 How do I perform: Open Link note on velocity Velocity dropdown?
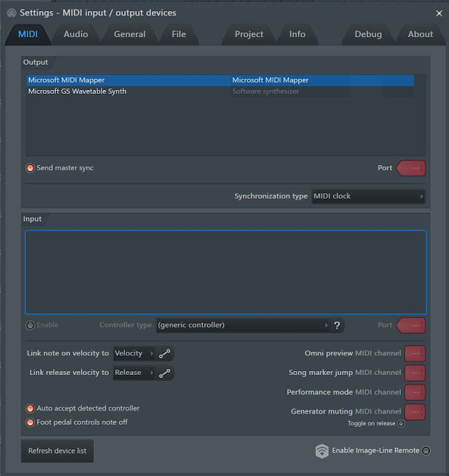[134, 353]
